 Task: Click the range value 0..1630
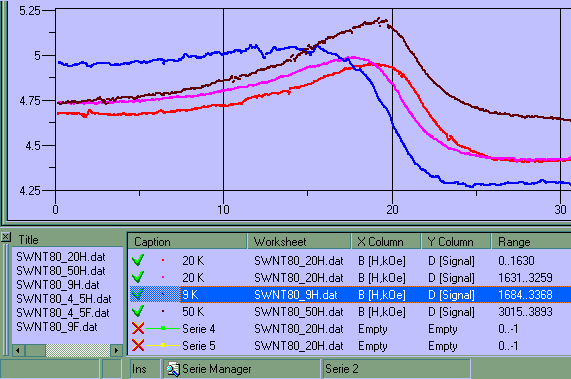coord(516,261)
